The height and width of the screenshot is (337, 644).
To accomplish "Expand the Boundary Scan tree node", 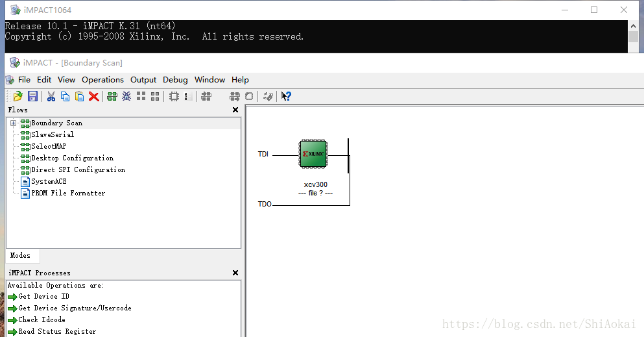I will [13, 123].
